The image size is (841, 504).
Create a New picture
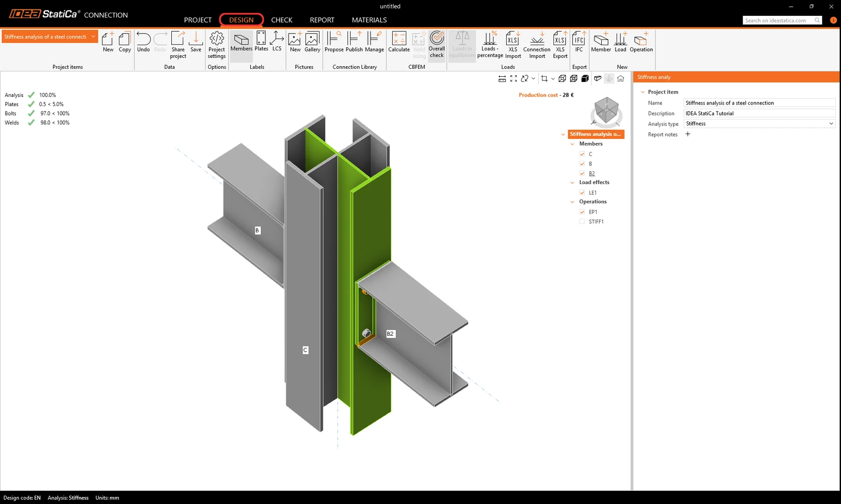tap(295, 42)
